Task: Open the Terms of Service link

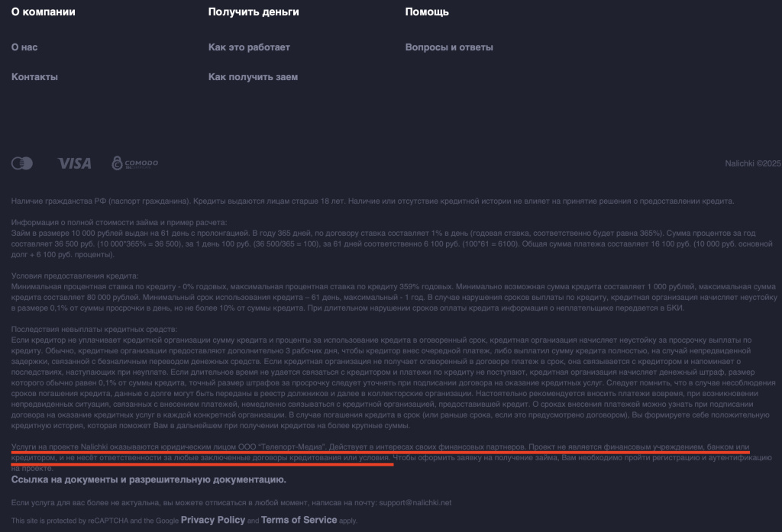Action: [299, 520]
